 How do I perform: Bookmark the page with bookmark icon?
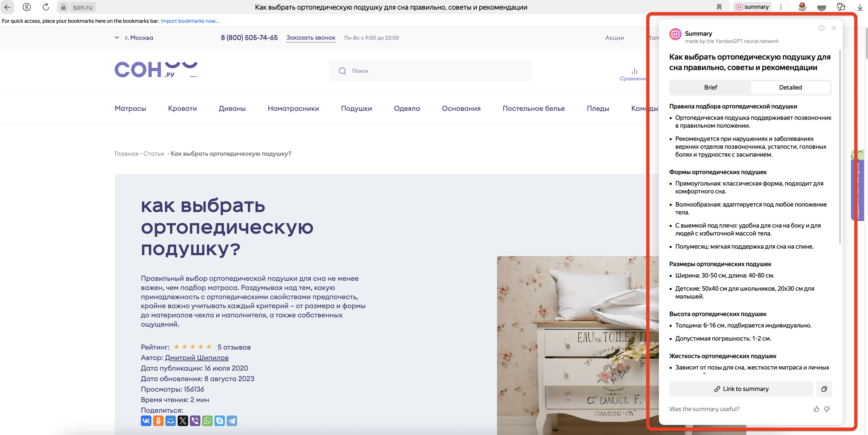(x=719, y=7)
